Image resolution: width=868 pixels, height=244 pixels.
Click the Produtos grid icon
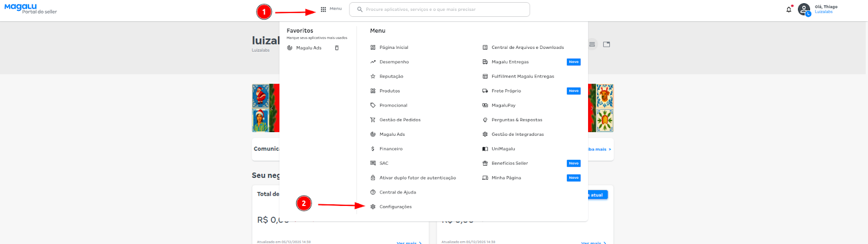[x=373, y=91]
